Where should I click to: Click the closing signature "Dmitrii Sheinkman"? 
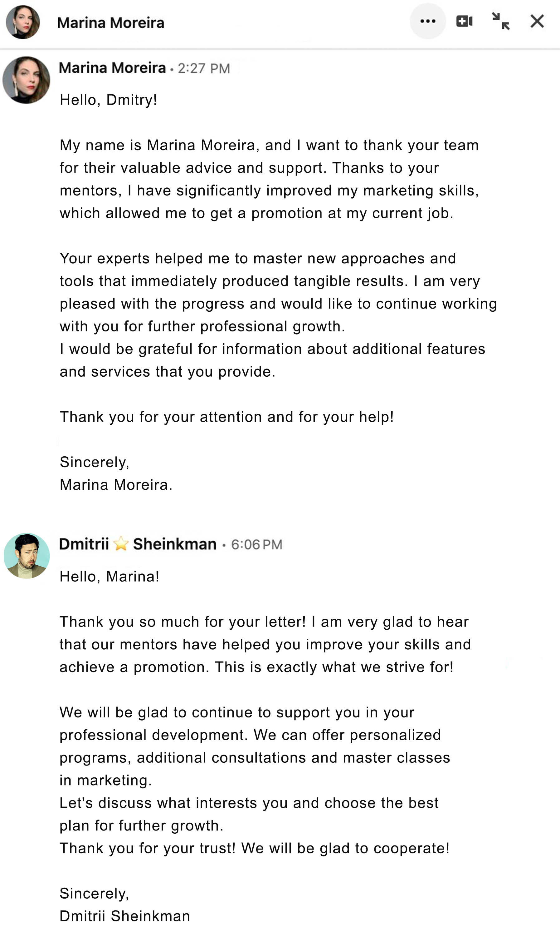click(124, 916)
